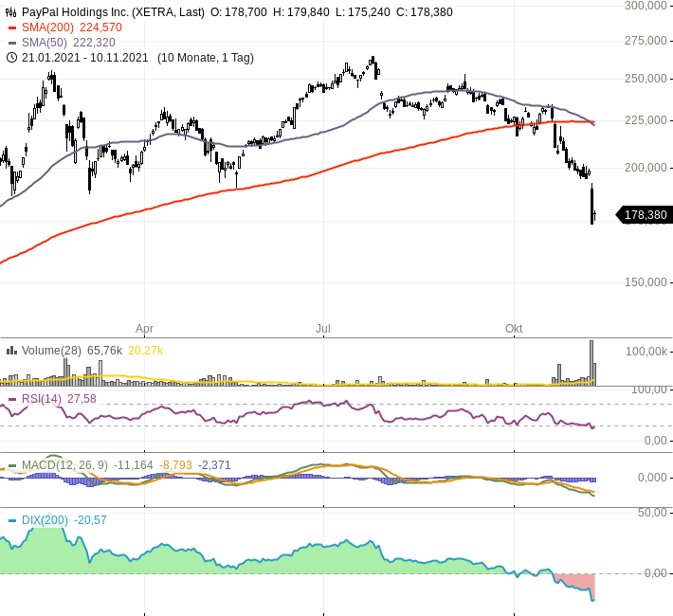The image size is (673, 616).
Task: Click the red SMA(200) legend marker
Action: (12, 27)
